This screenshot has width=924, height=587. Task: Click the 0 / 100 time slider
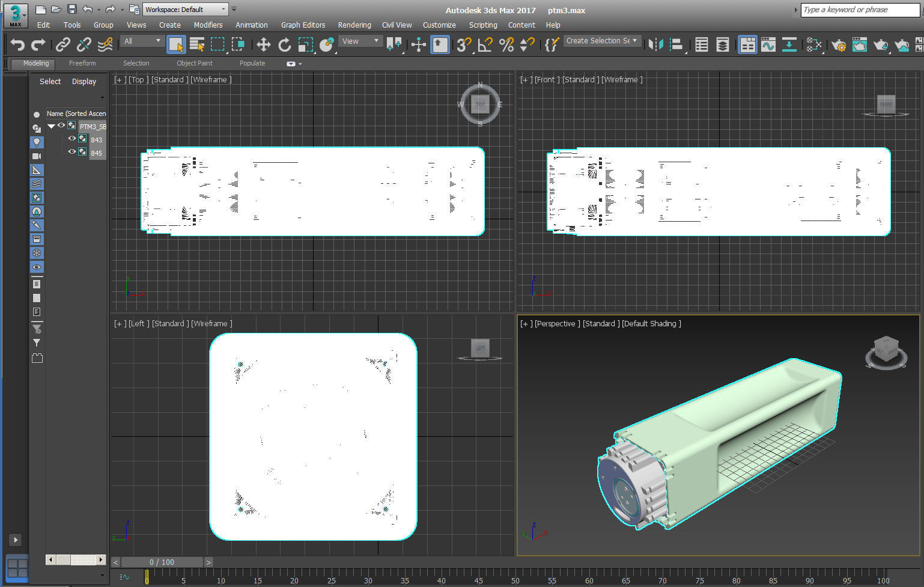click(x=162, y=562)
